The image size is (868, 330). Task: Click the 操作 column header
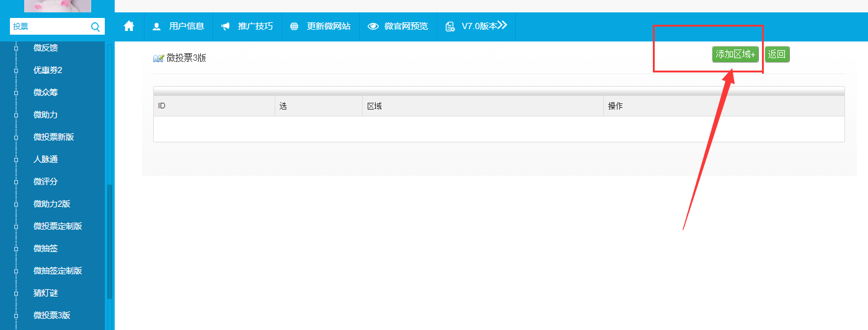[x=724, y=106]
